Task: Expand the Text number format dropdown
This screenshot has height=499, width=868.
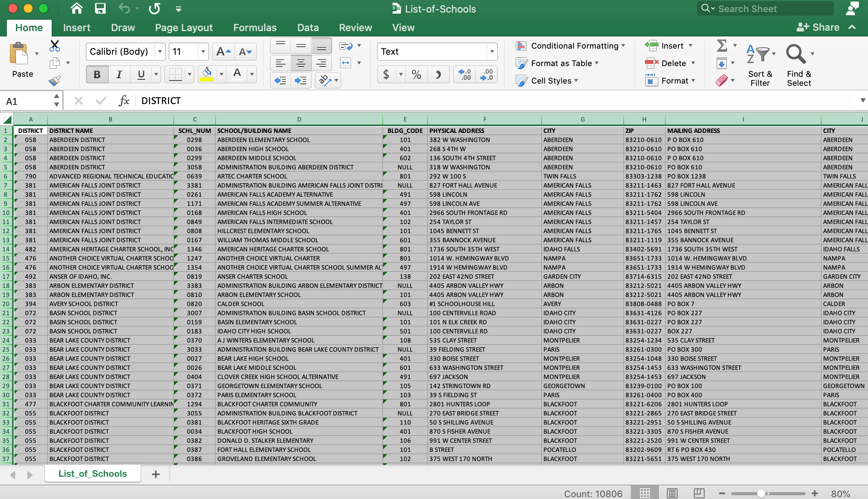Action: tap(492, 52)
